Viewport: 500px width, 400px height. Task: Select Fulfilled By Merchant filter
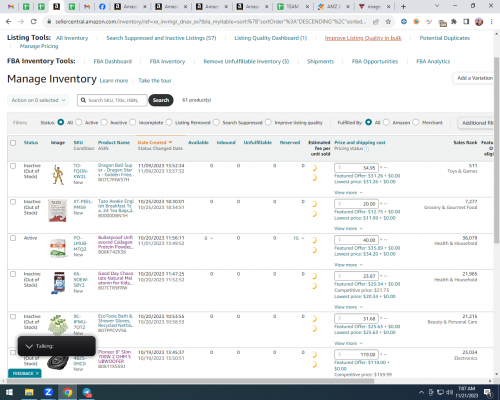416,122
